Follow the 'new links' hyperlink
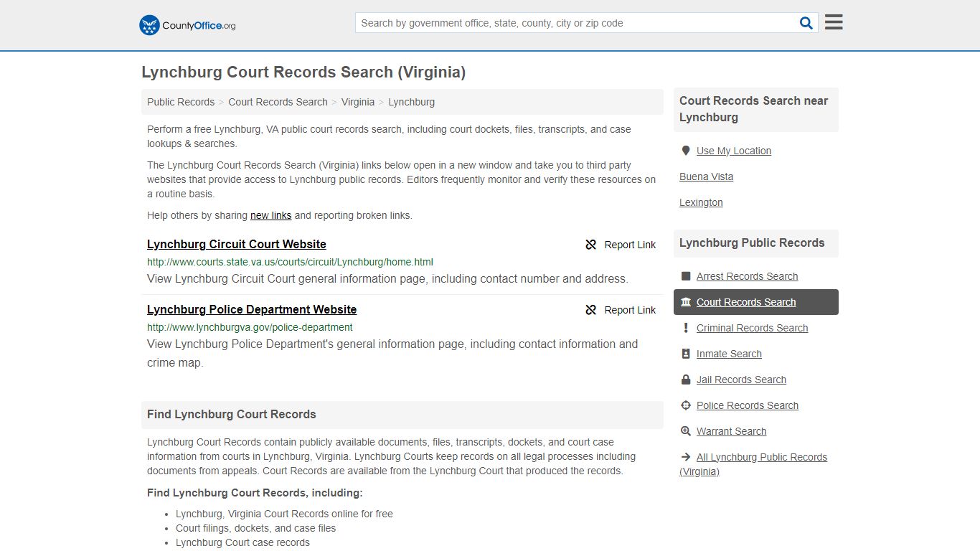Screen dimensions: 980x551 (270, 215)
